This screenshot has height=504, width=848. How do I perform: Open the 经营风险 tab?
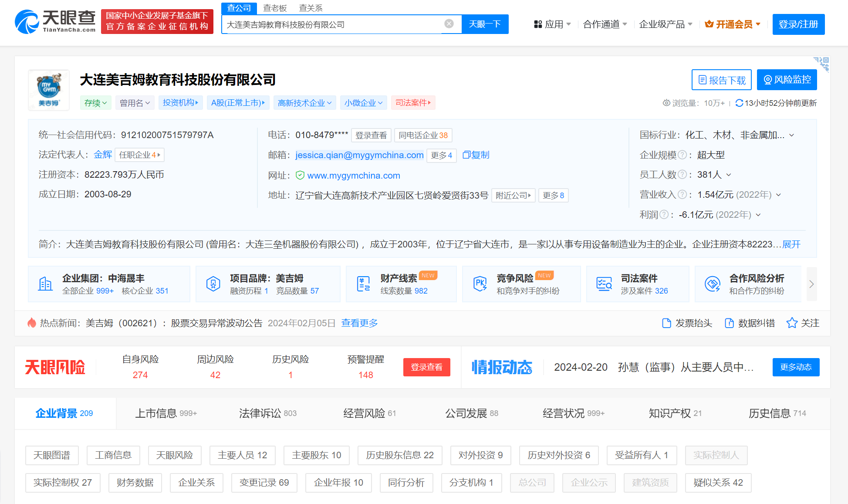click(x=370, y=413)
